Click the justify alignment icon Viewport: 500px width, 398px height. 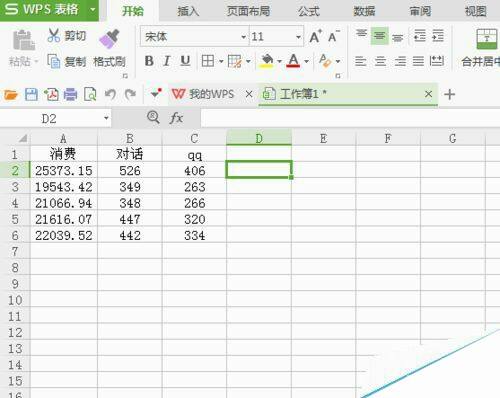point(418,61)
